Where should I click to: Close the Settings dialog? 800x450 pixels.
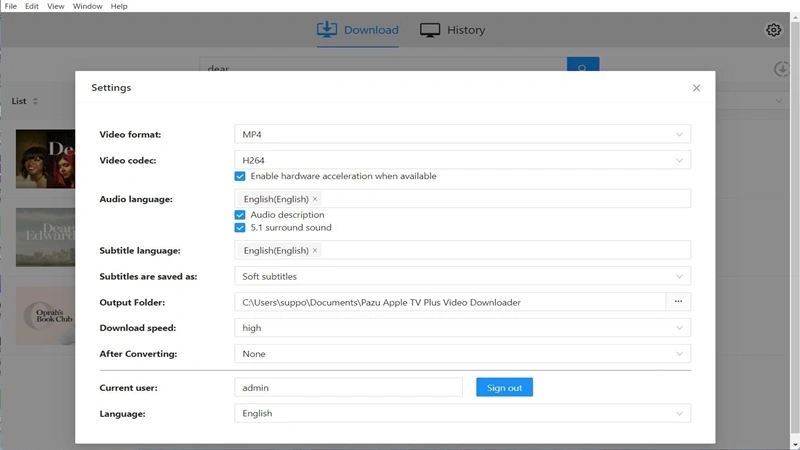696,88
